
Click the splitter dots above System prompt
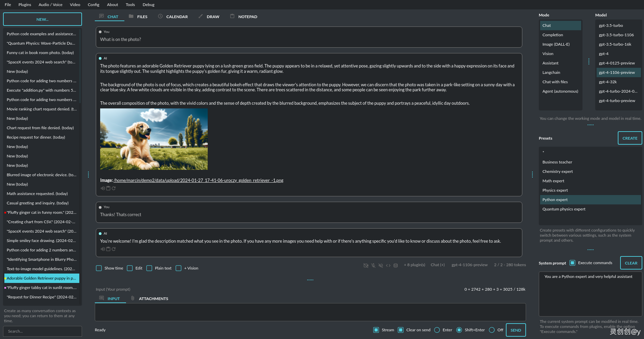[591, 250]
